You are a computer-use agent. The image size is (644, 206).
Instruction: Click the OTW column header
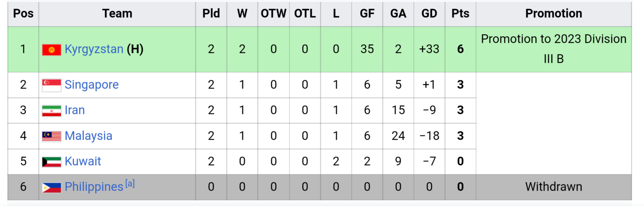pyautogui.click(x=273, y=14)
